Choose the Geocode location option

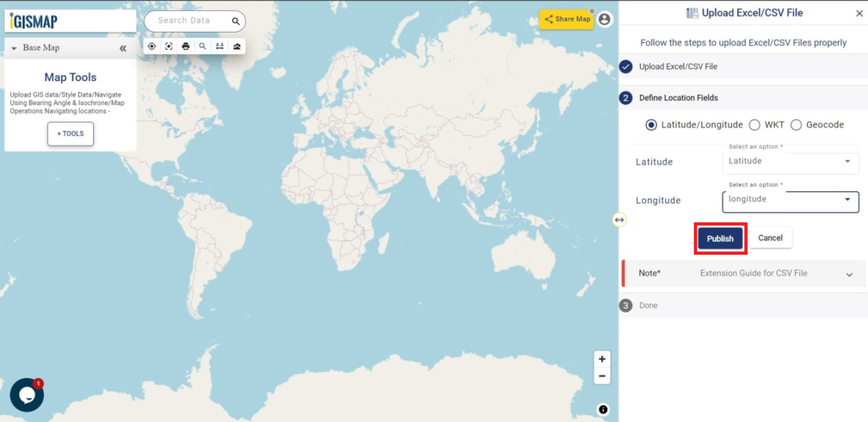coord(796,125)
